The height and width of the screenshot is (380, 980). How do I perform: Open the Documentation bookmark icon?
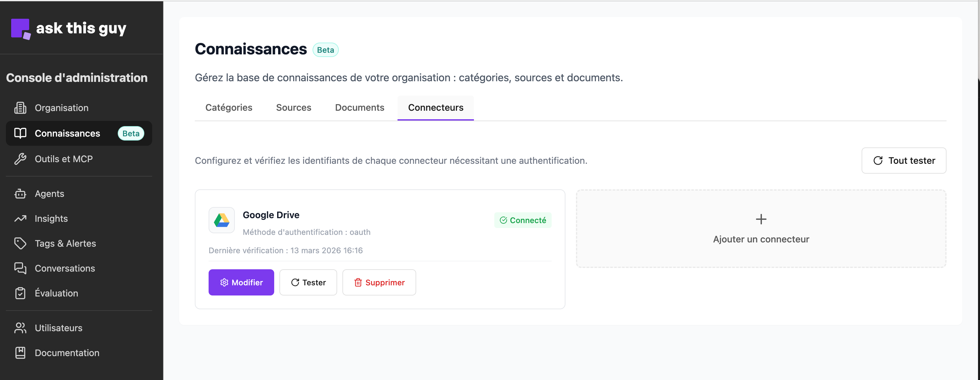pos(20,352)
